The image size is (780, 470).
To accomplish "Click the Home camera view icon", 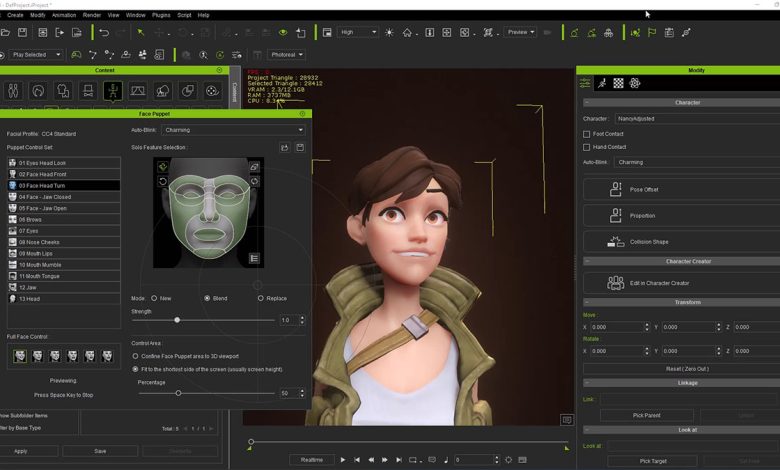I will (407, 33).
